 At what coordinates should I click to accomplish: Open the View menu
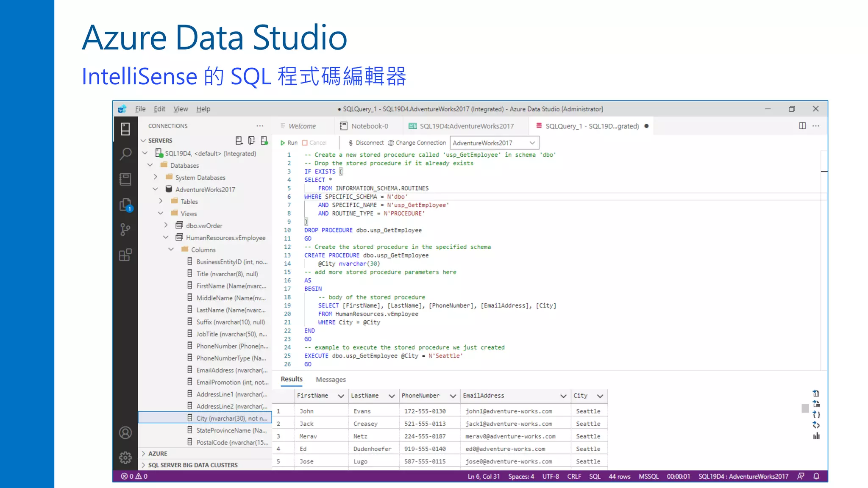coord(181,109)
